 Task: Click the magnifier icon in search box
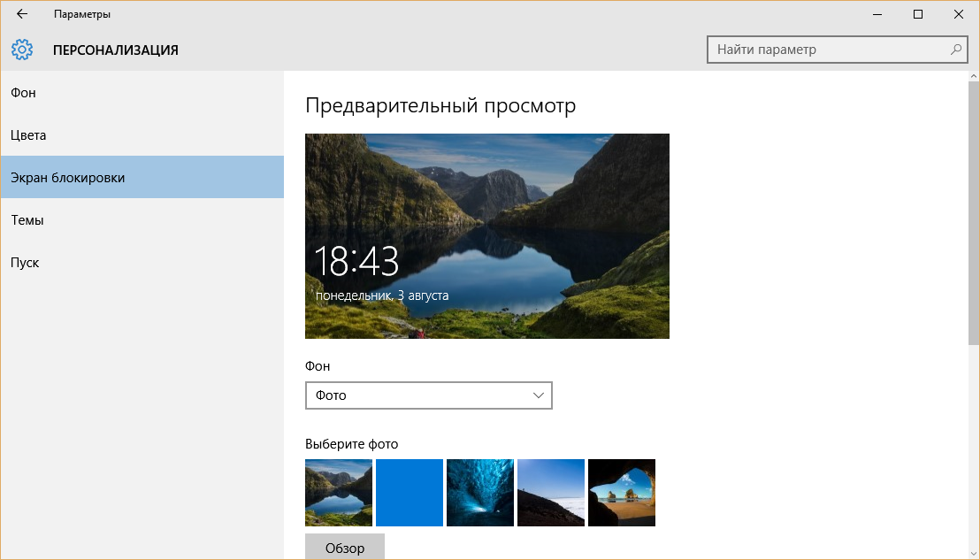point(956,50)
